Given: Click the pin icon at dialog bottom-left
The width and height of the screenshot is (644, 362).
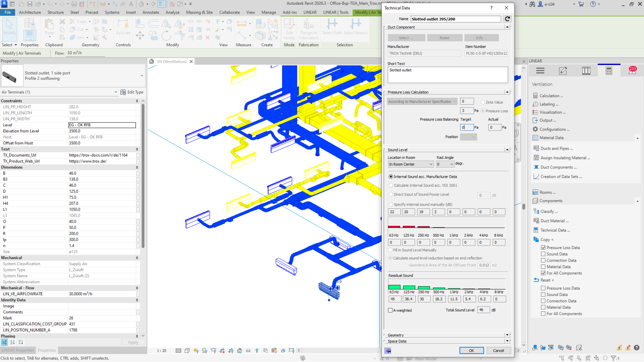Looking at the screenshot, I should [x=388, y=350].
